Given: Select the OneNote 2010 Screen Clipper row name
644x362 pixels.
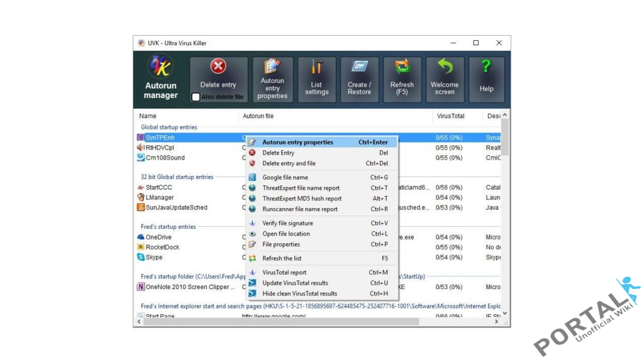Looking at the screenshot, I should pos(190,287).
